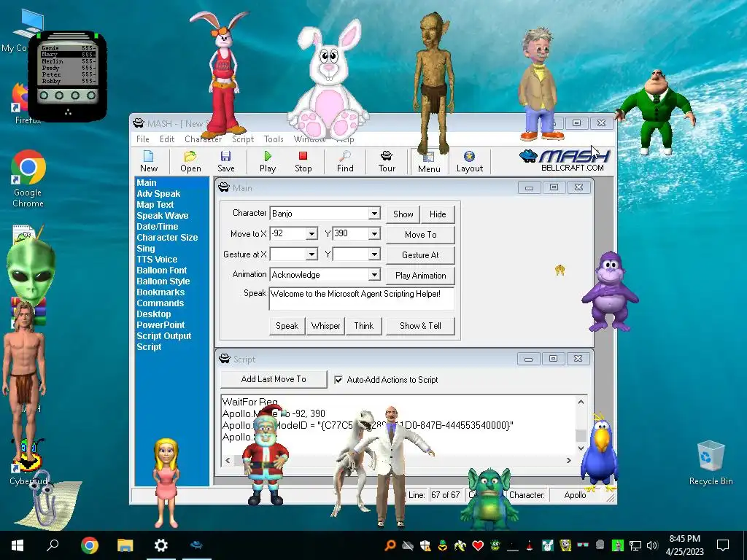The width and height of the screenshot is (747, 560).
Task: Open the notification center icon
Action: point(723,545)
